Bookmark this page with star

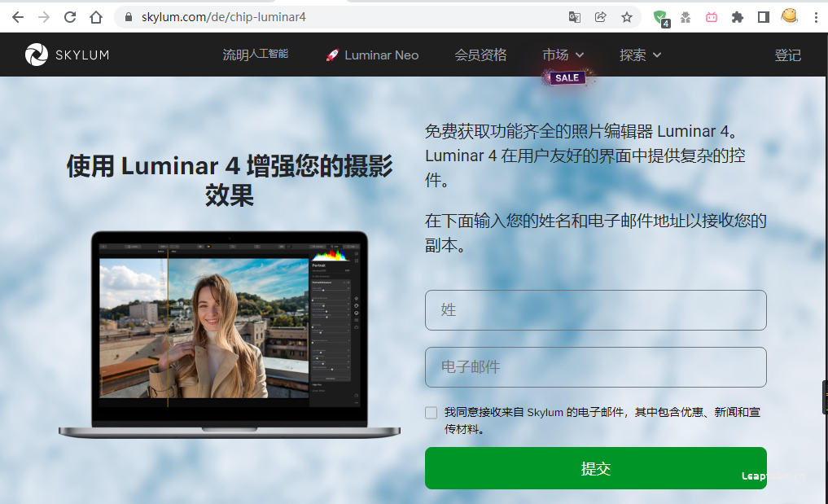627,17
